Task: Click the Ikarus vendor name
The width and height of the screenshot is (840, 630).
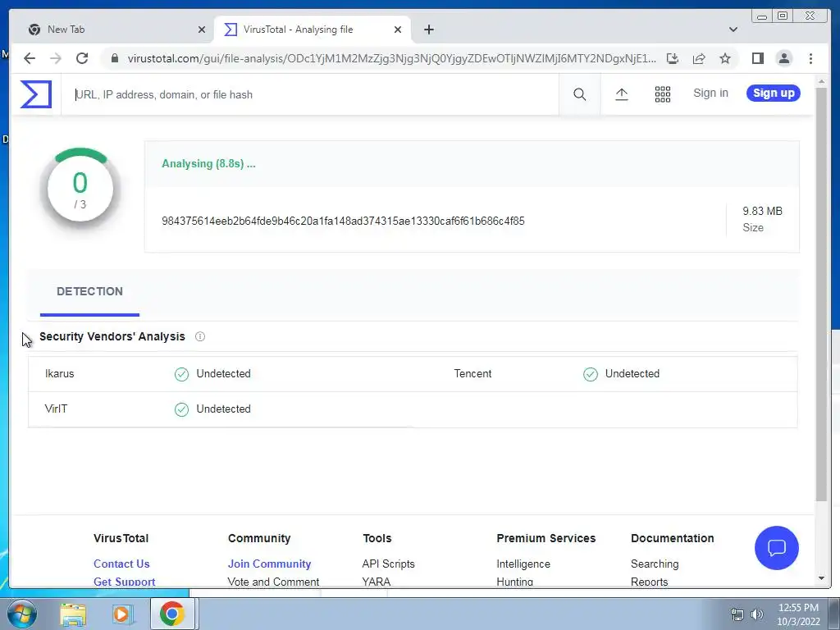Action: pos(59,374)
